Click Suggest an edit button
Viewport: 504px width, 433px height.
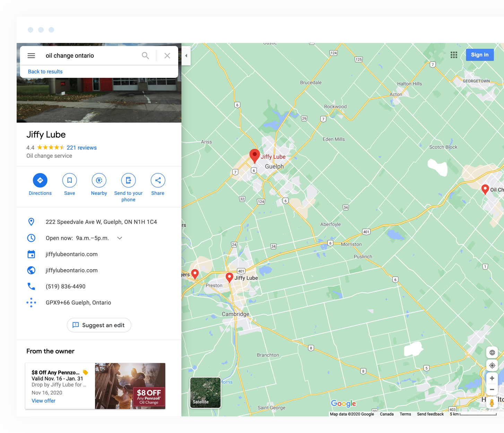[x=99, y=325]
